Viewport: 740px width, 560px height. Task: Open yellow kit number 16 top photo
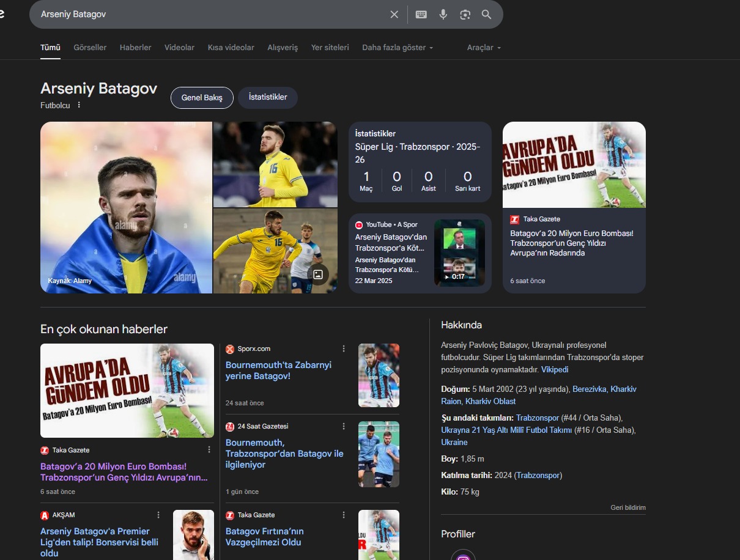[275, 164]
